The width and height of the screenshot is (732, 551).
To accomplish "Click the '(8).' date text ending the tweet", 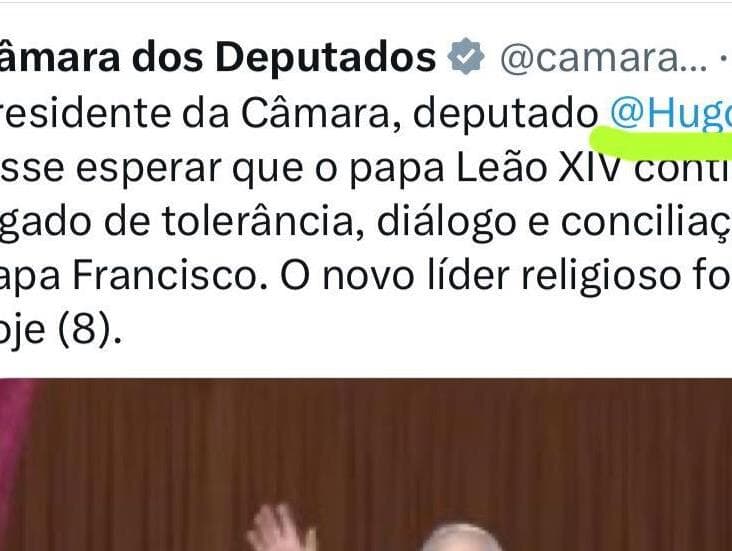I will pos(90,330).
